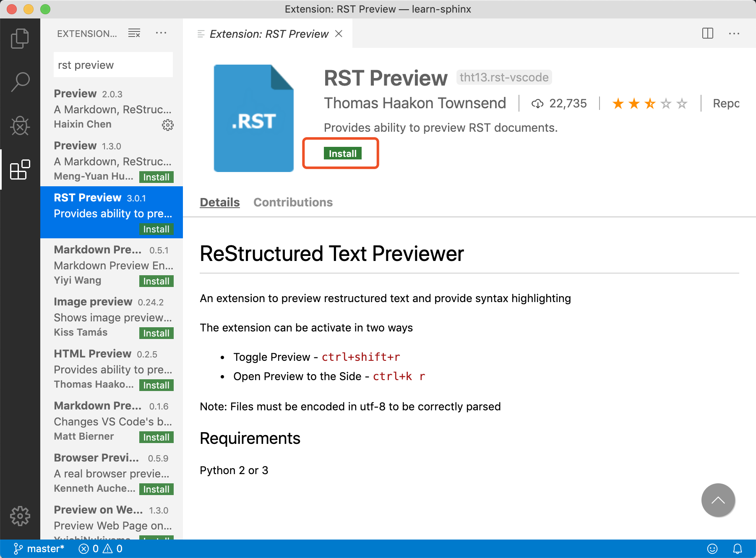The width and height of the screenshot is (756, 558).
Task: Click the RST Preview title heading
Action: click(386, 78)
